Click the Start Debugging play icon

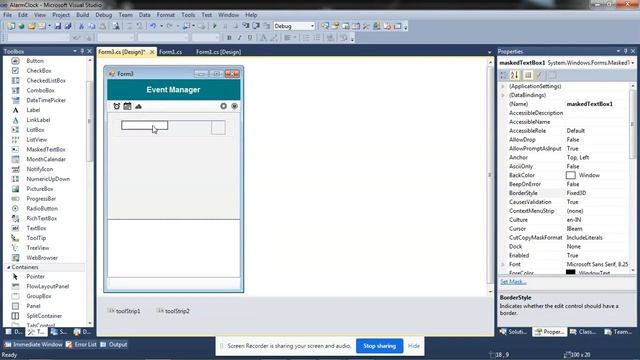pos(215,26)
